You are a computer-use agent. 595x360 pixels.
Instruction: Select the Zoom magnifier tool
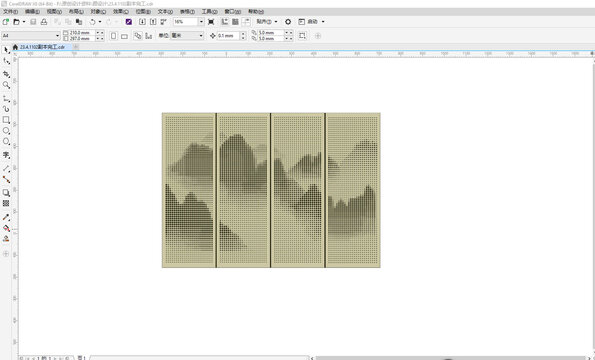click(6, 85)
